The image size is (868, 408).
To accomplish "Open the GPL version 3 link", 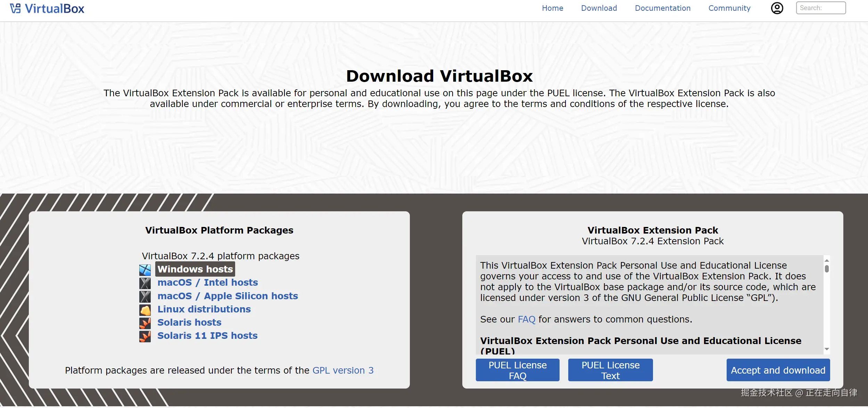I will click(343, 370).
